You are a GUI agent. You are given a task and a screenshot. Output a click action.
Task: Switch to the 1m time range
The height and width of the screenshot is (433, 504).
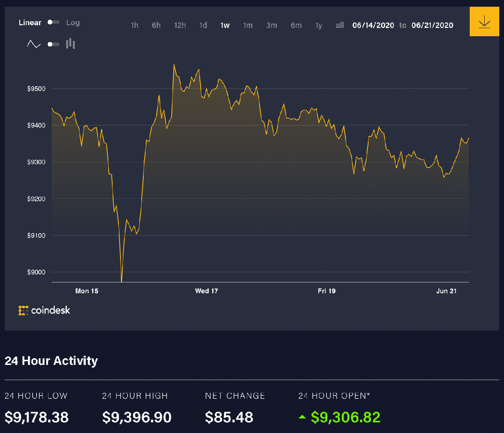pos(248,25)
